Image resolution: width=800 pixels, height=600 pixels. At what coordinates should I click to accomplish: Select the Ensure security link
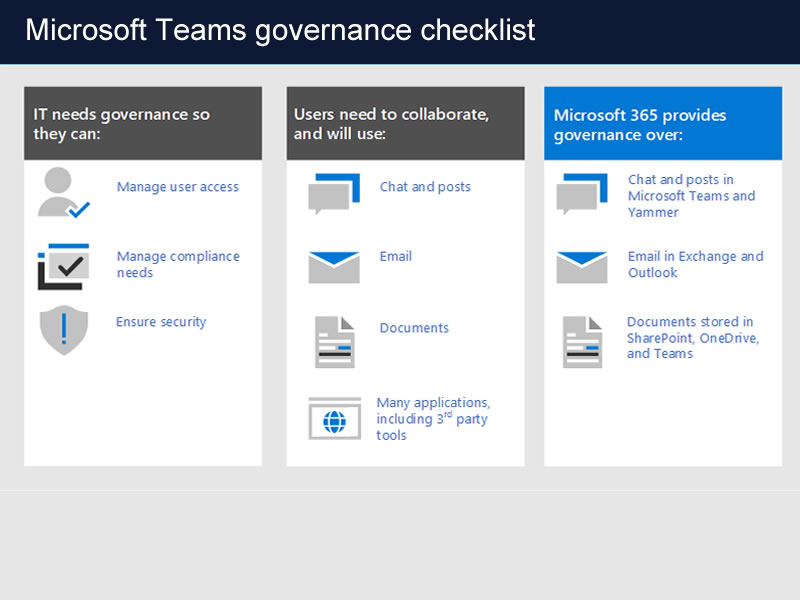(160, 322)
